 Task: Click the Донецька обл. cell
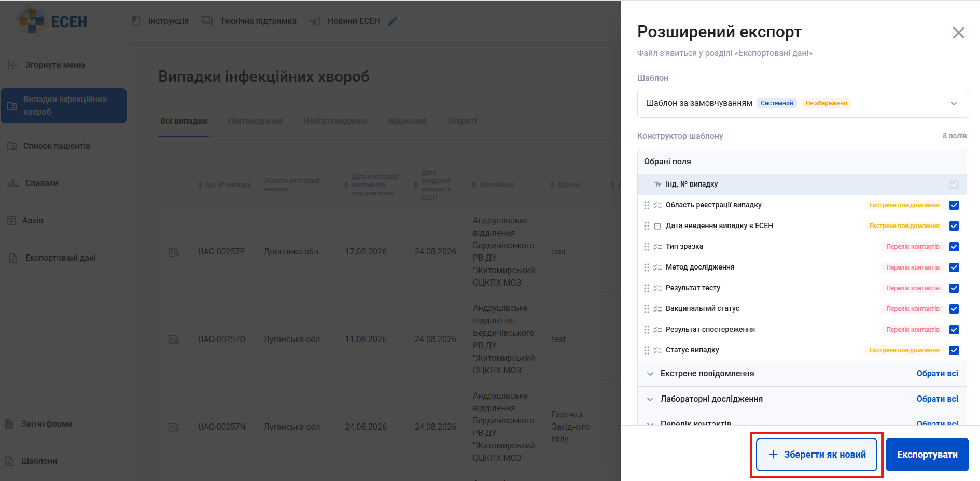292,252
